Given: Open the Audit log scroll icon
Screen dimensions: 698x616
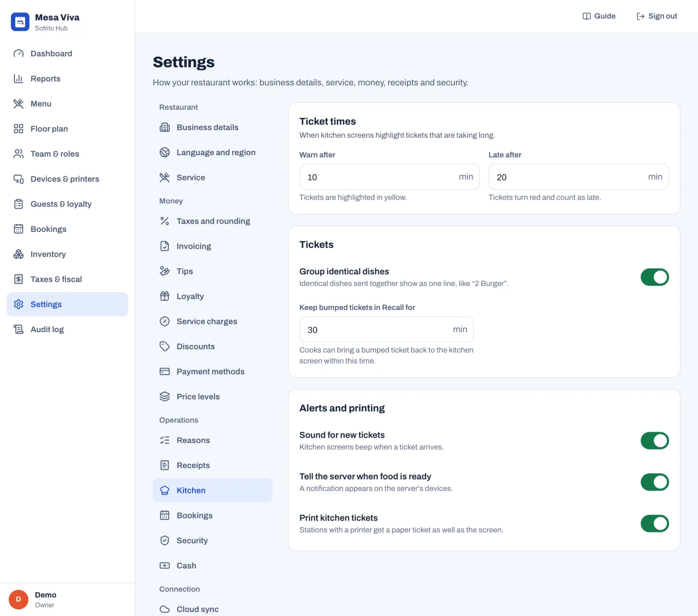Looking at the screenshot, I should point(18,329).
